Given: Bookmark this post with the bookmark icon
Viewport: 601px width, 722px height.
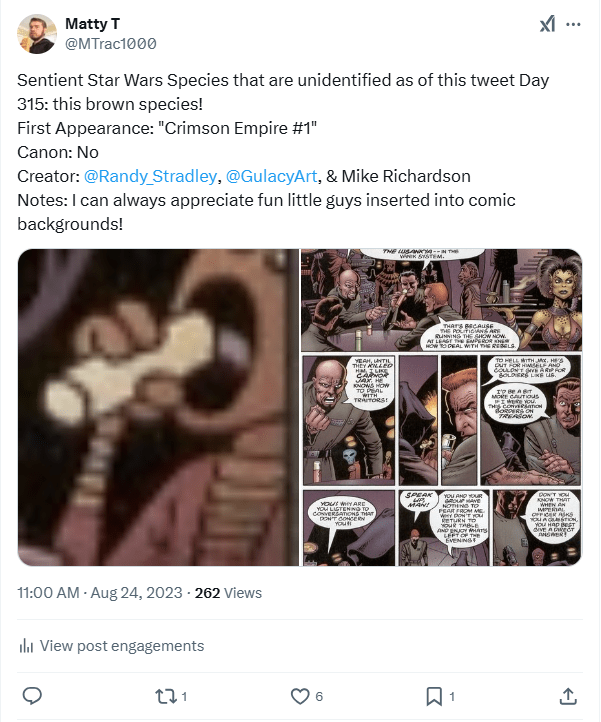Looking at the screenshot, I should click(433, 696).
